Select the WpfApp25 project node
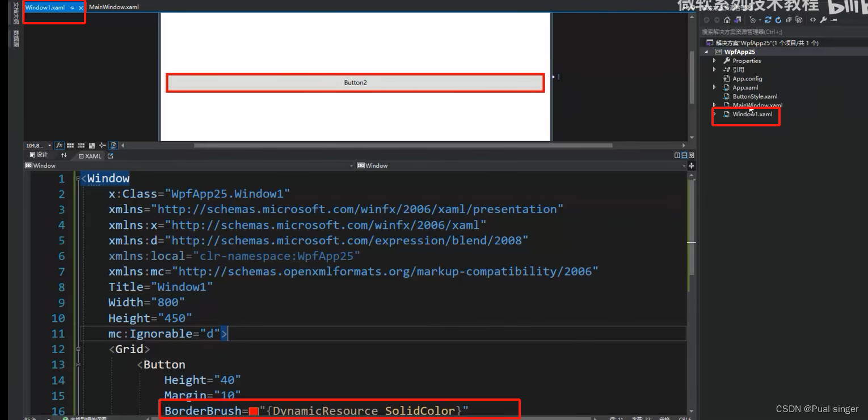Image resolution: width=868 pixels, height=420 pixels. (739, 52)
